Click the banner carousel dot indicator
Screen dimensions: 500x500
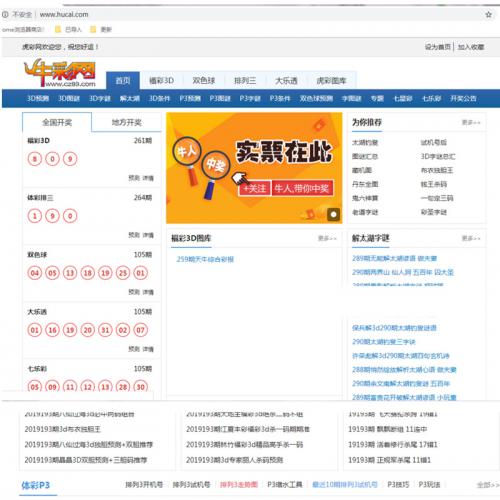pos(334,214)
